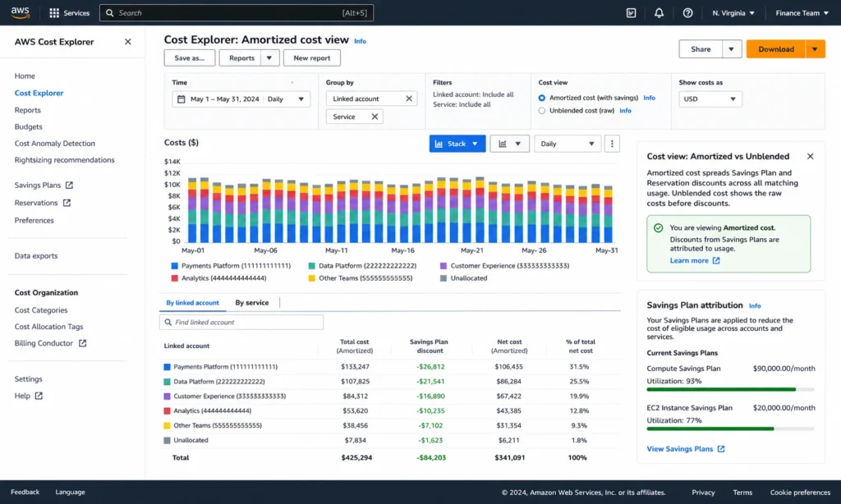
Task: Open the N. Virginia region dropdown
Action: coord(733,13)
